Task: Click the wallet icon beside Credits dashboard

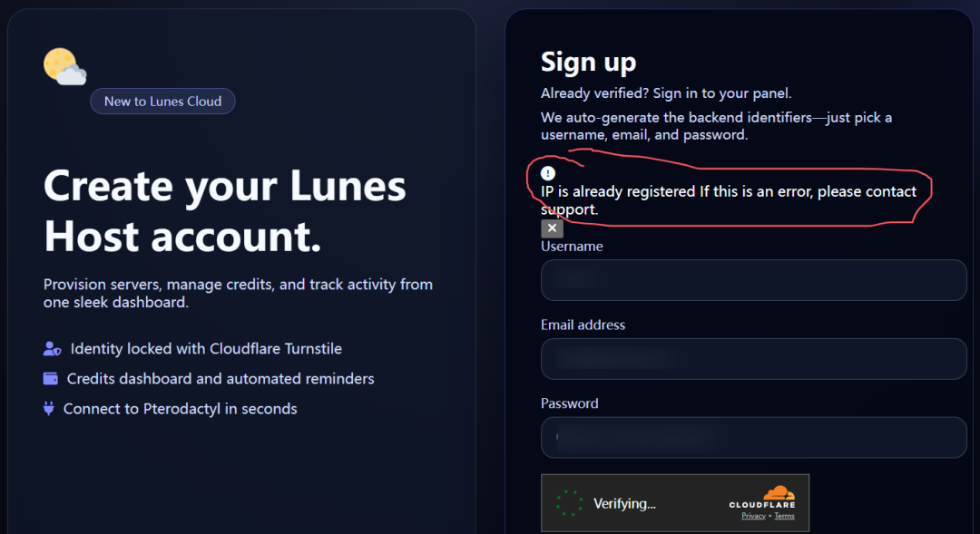Action: 51,378
